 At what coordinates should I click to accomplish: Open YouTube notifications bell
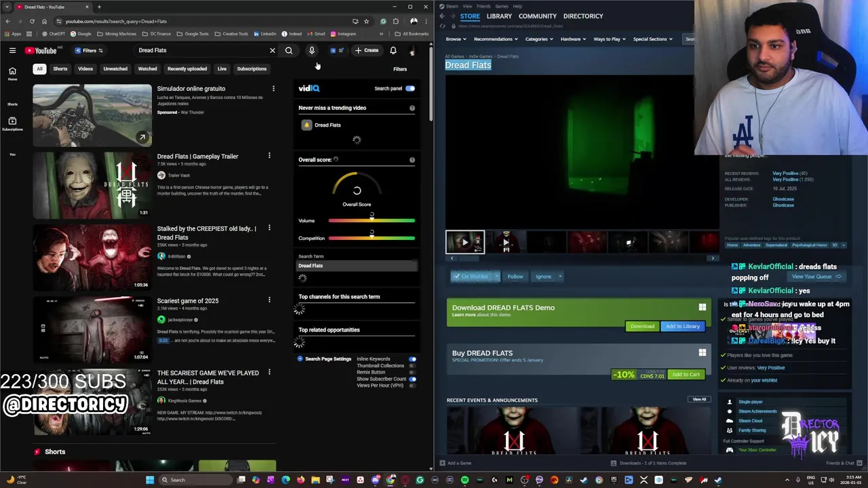click(x=393, y=50)
